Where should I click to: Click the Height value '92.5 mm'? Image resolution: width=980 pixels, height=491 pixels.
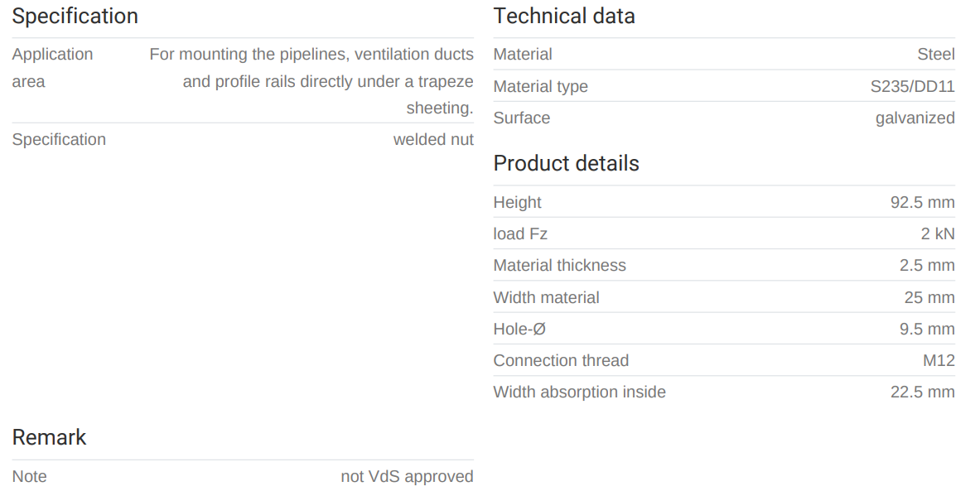tap(922, 203)
